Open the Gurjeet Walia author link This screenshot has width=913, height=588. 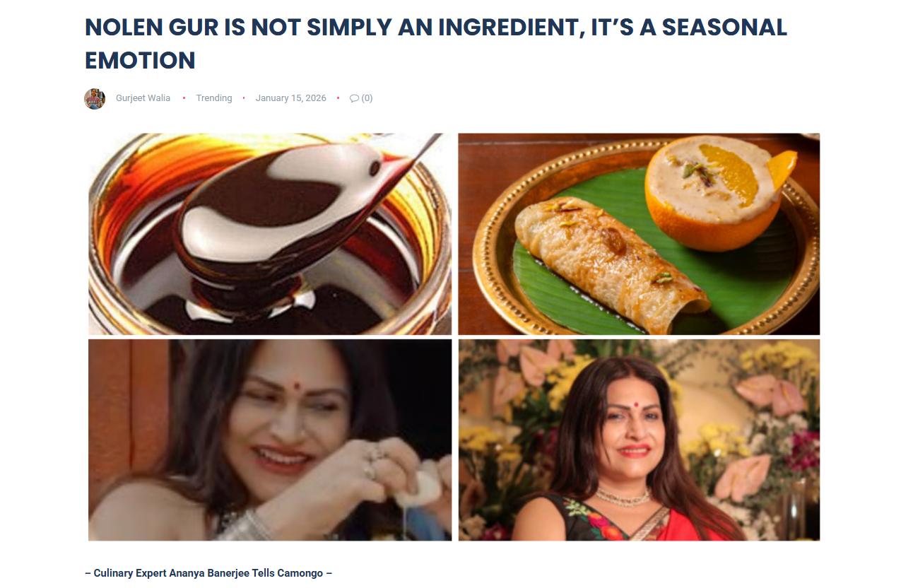143,98
